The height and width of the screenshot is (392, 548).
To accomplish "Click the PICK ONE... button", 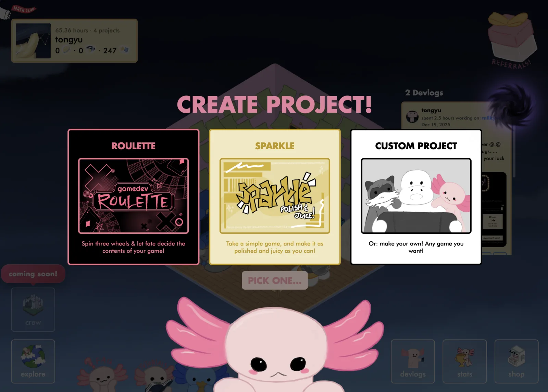I will pos(275,280).
